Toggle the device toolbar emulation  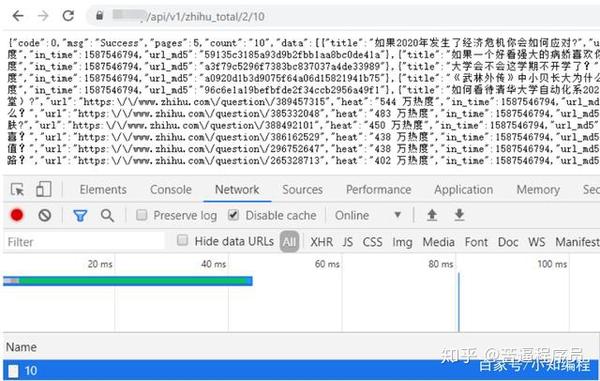pos(43,189)
